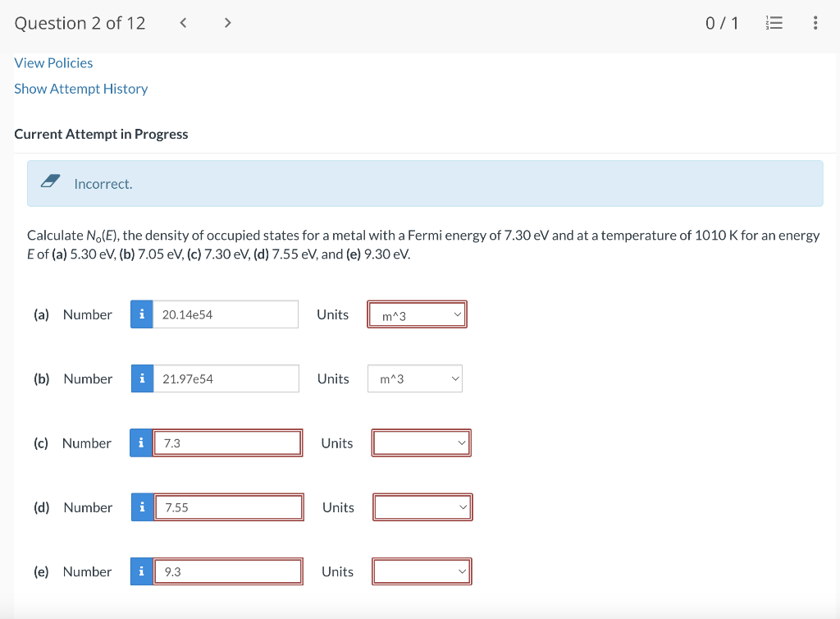Open the empty Units dropdown for part (c)
Viewport: 840px width, 619px height.
click(421, 442)
